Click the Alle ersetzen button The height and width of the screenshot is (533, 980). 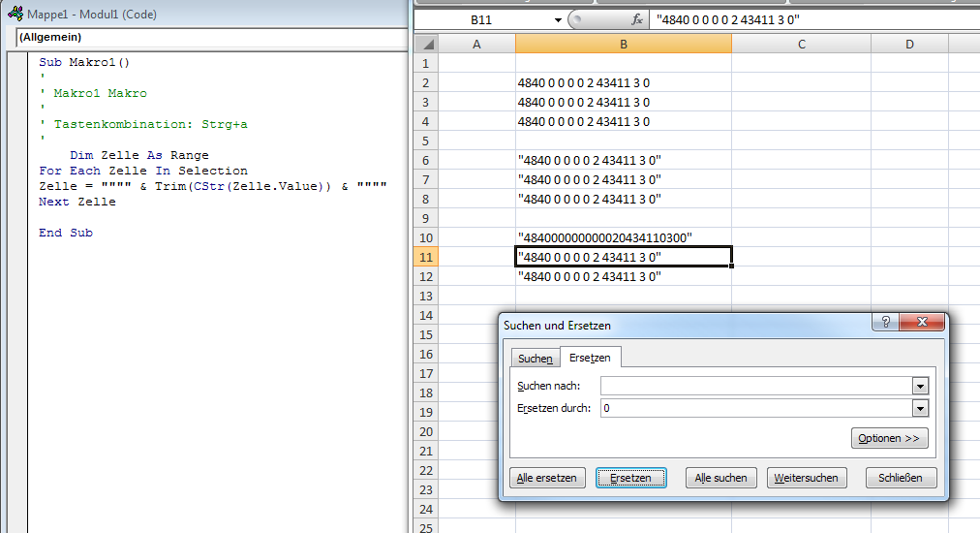click(x=547, y=478)
